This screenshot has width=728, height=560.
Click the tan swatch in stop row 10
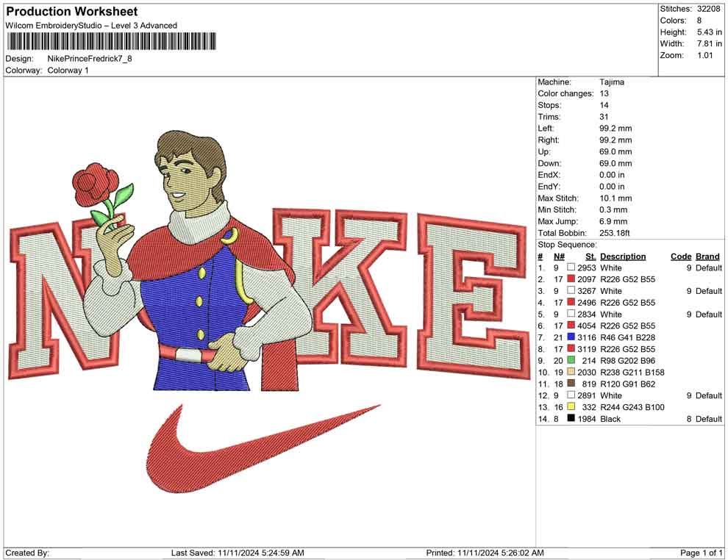pos(571,372)
